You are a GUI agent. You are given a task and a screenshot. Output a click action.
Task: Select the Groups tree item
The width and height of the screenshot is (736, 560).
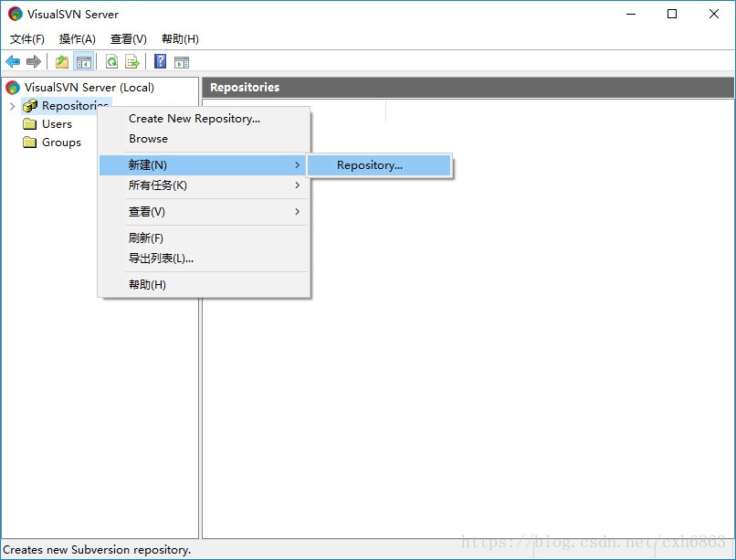(x=61, y=143)
